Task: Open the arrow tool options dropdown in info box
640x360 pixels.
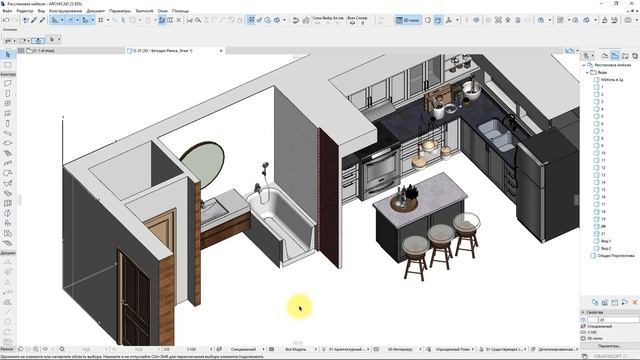Action: [x=59, y=40]
